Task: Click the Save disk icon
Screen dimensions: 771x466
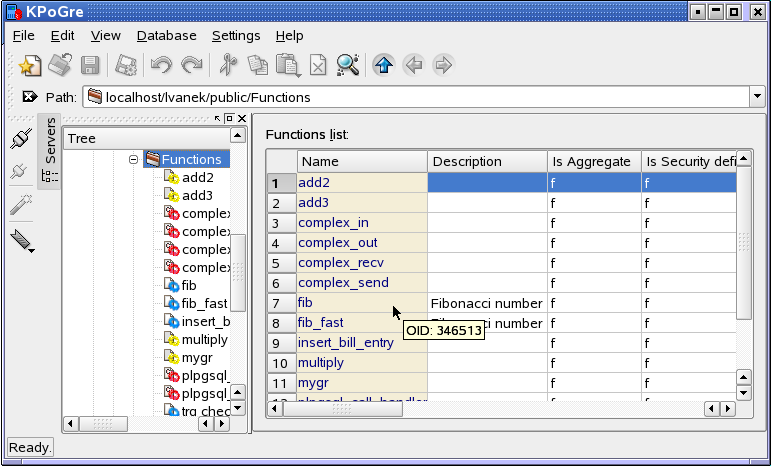Action: click(90, 66)
